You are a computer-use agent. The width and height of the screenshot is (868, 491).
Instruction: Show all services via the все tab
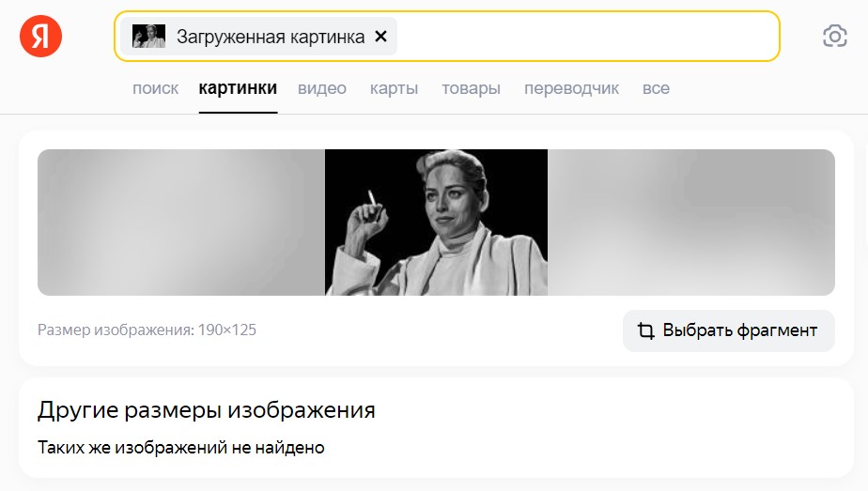[x=656, y=88]
